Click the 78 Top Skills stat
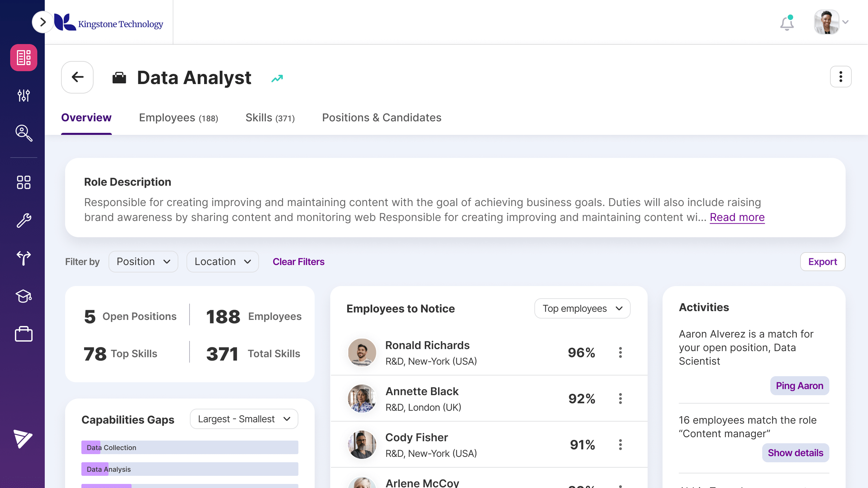Viewport: 868px width, 488px height. (x=121, y=354)
